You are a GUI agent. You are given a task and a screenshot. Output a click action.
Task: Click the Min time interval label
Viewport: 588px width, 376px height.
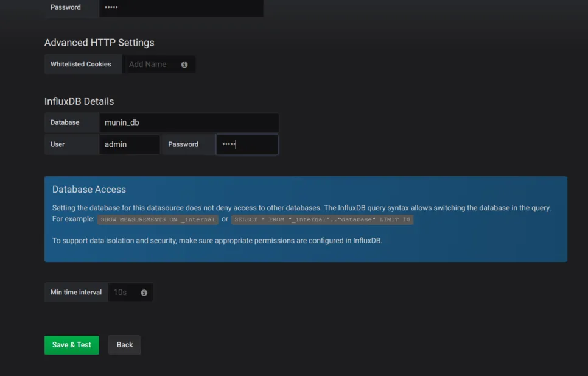[76, 293]
